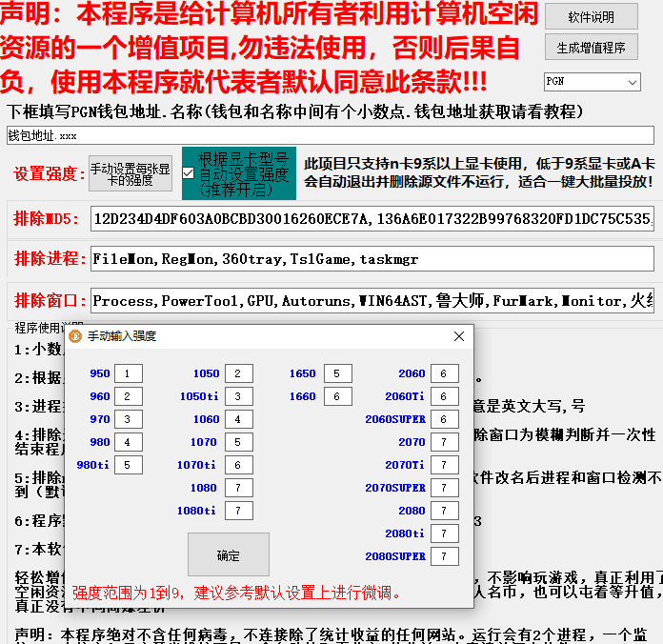Click the 生成增值程序 generate button
The width and height of the screenshot is (663, 644).
coord(592,47)
